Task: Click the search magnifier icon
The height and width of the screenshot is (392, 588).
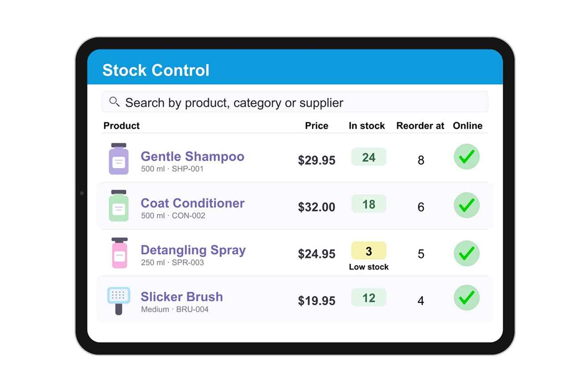Action: (x=114, y=102)
